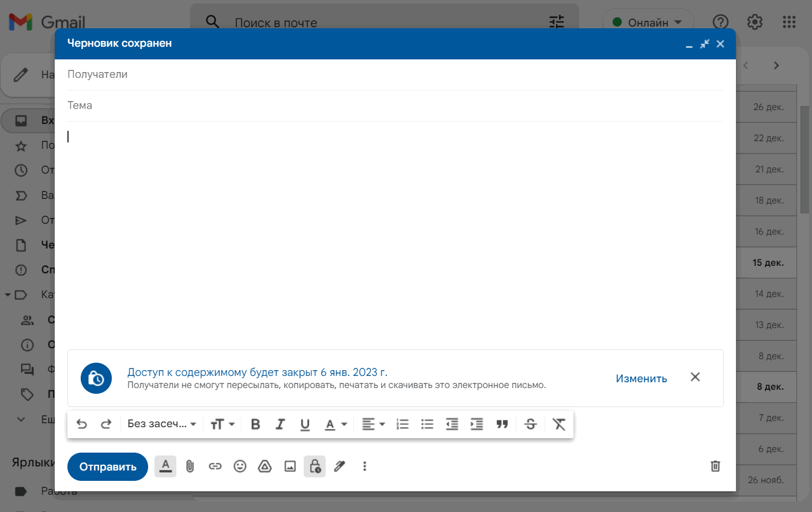Dismiss the confidential mode notice
Viewport: 812px width, 512px height.
click(x=696, y=377)
